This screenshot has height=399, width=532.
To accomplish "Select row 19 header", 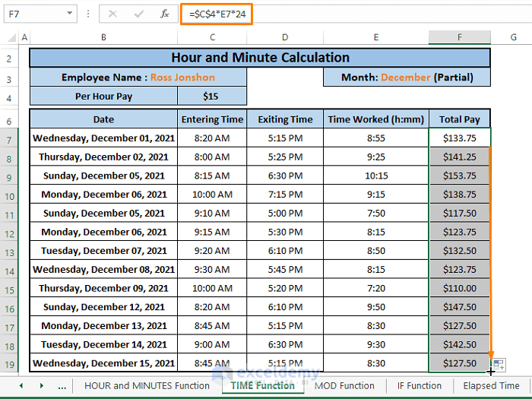I will pyautogui.click(x=9, y=365).
